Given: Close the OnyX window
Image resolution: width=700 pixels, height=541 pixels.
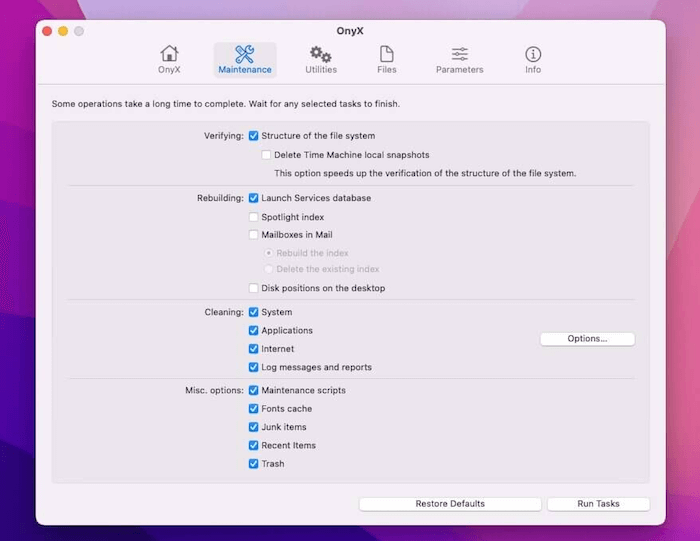Looking at the screenshot, I should click(x=47, y=31).
